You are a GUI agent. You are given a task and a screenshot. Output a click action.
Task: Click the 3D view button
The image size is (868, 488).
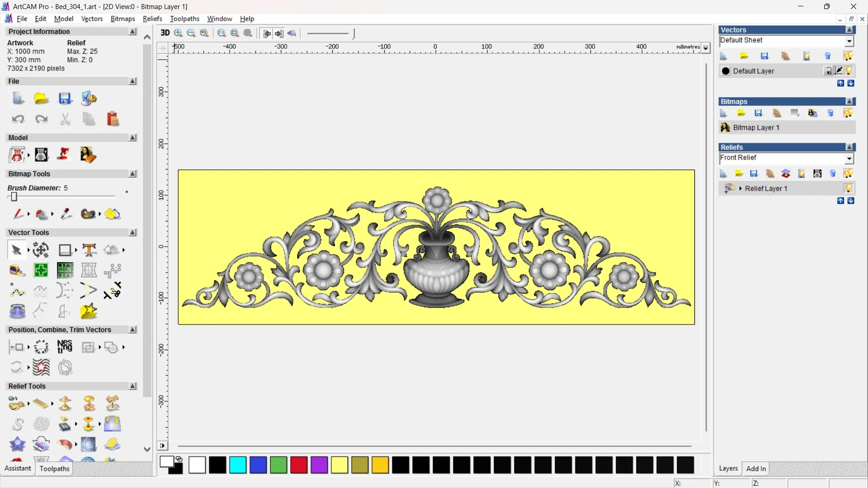point(165,33)
